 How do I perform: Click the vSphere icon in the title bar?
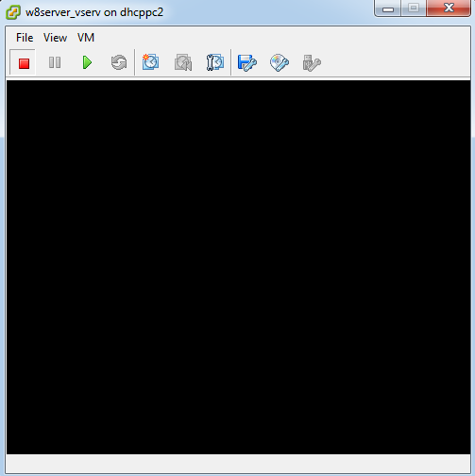tap(13, 12)
